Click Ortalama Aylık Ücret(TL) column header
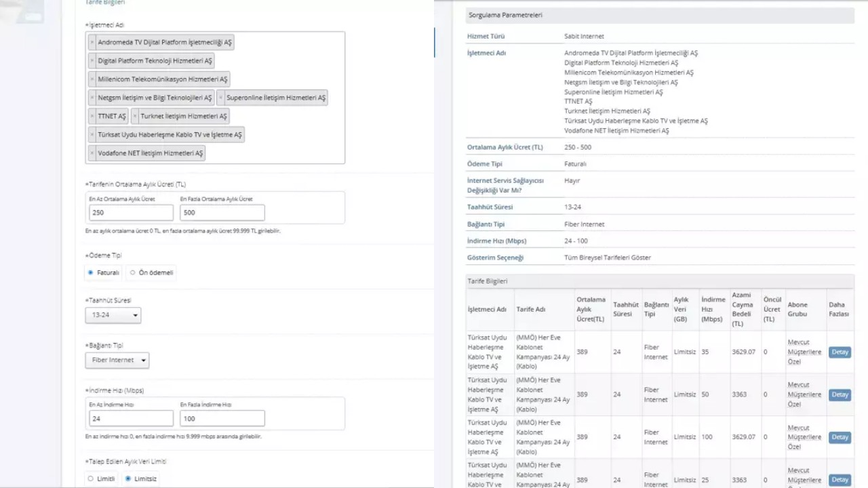 591,309
